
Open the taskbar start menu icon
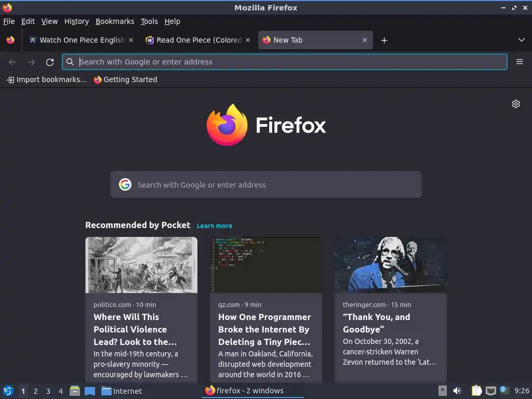[8, 391]
